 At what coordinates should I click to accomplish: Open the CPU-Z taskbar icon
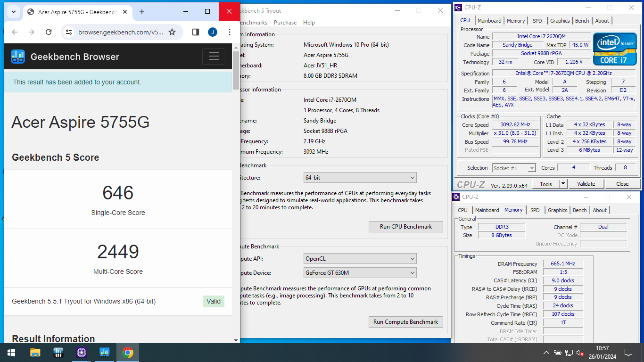coord(82,353)
